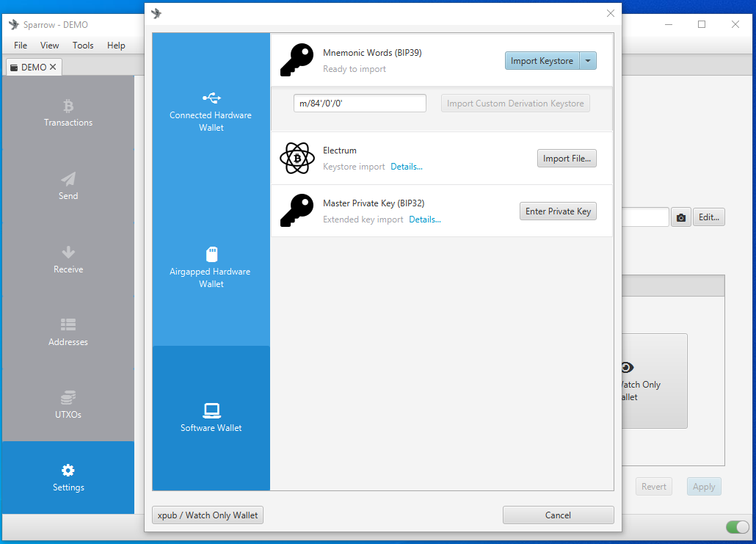Open the Help menu
Image resolution: width=756 pixels, height=544 pixels.
[116, 46]
